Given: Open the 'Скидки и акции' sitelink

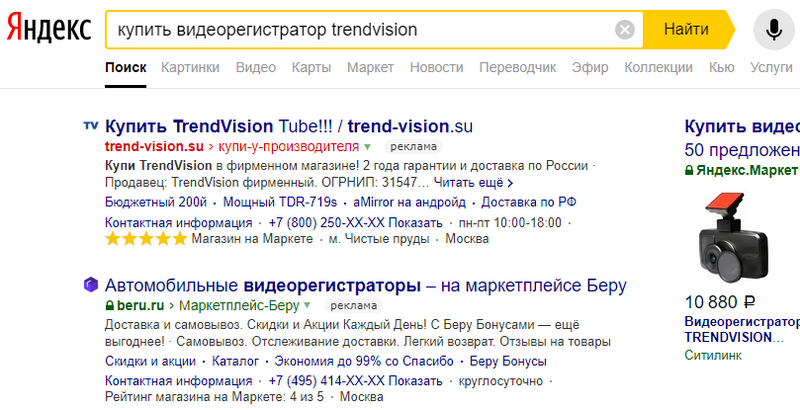Looking at the screenshot, I should 151,362.
